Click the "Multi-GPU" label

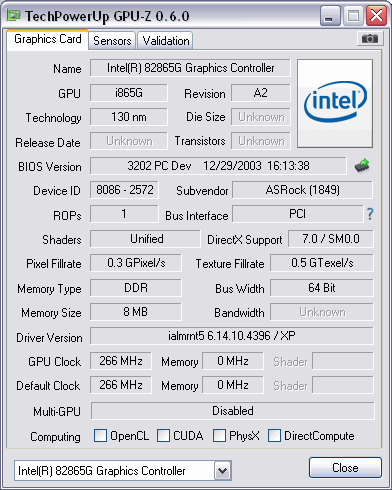[x=57, y=412]
